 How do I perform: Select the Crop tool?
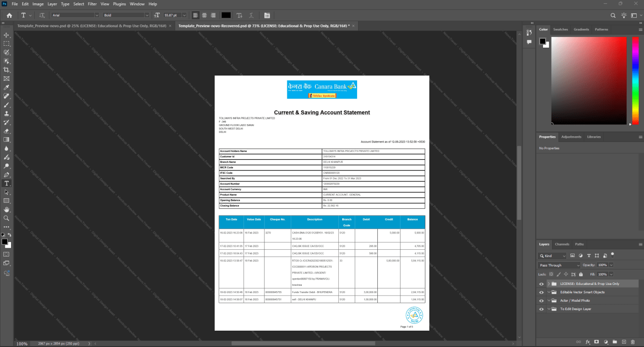(x=6, y=70)
